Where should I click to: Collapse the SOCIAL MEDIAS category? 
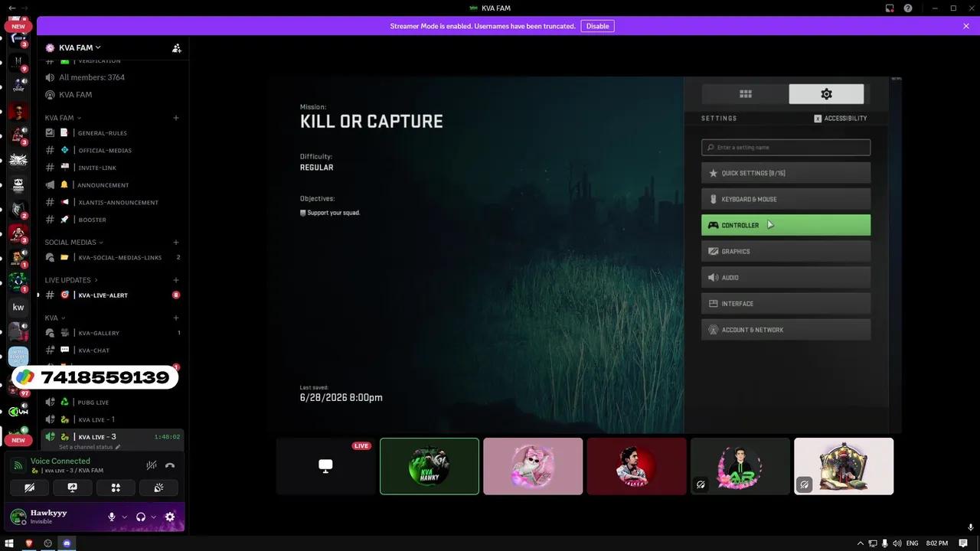pos(73,243)
